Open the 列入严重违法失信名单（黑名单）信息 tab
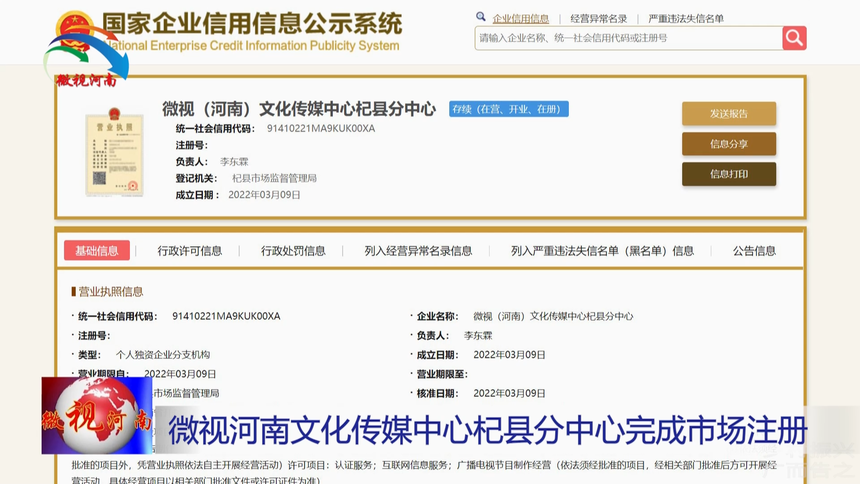 (x=602, y=251)
